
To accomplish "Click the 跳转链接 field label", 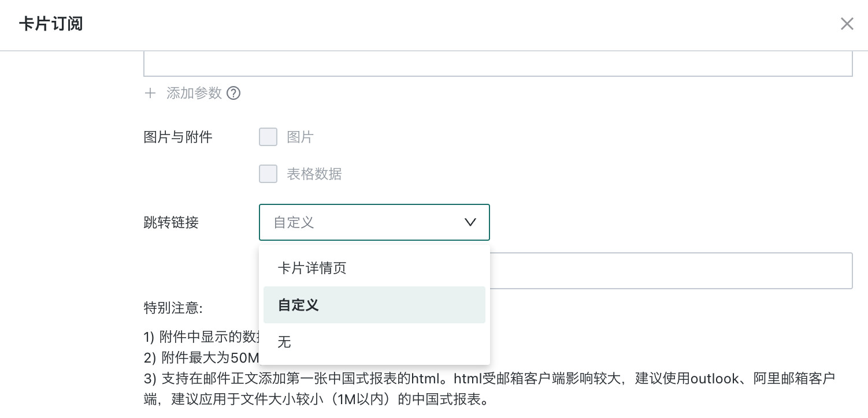I will (171, 222).
